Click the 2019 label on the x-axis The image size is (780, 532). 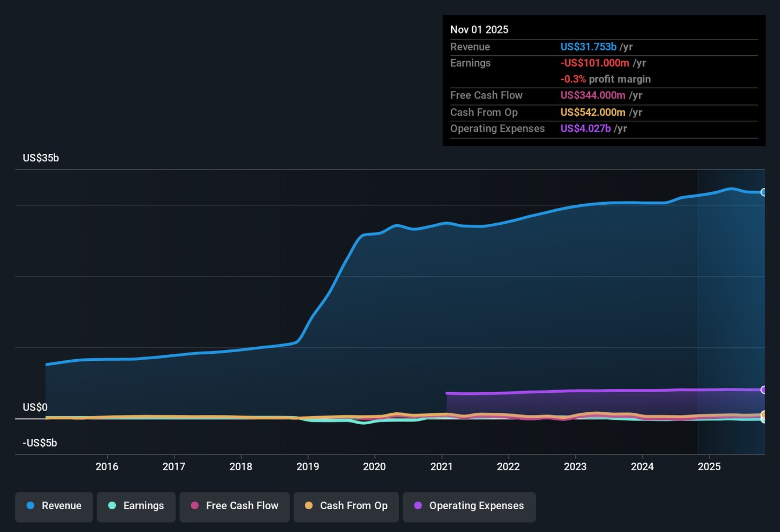pos(308,466)
